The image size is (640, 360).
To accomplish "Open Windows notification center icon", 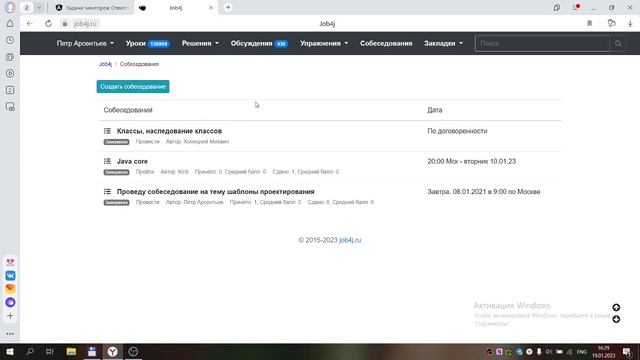I will point(627,351).
